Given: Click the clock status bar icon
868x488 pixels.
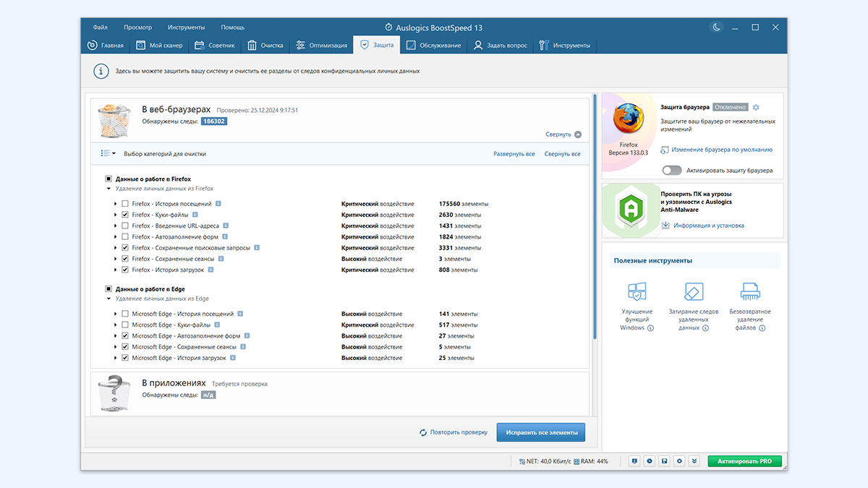Looking at the screenshot, I should (649, 461).
